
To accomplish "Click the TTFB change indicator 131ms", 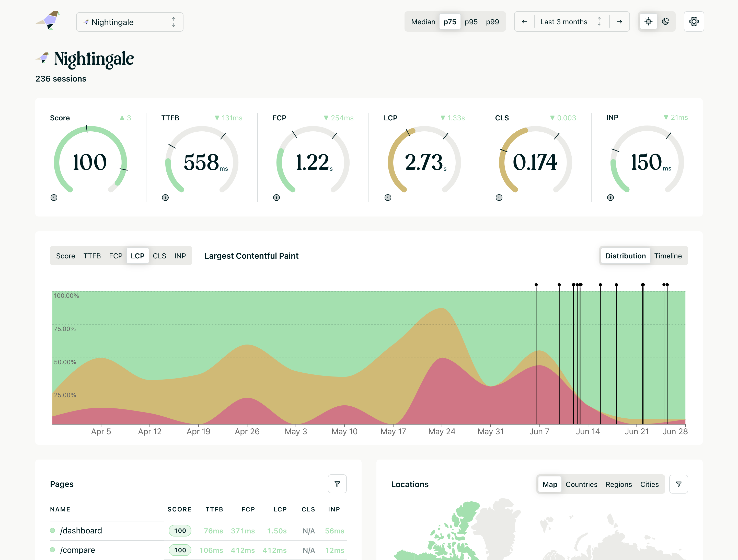I will click(228, 118).
